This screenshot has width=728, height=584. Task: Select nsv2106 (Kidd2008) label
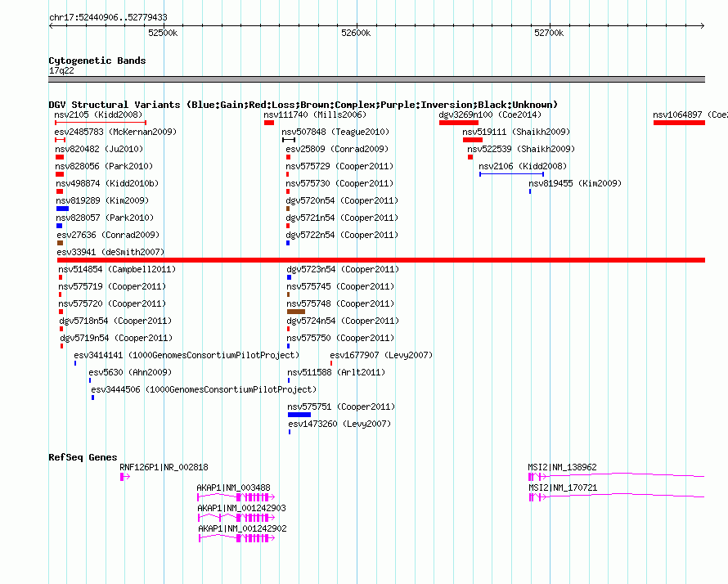click(523, 166)
